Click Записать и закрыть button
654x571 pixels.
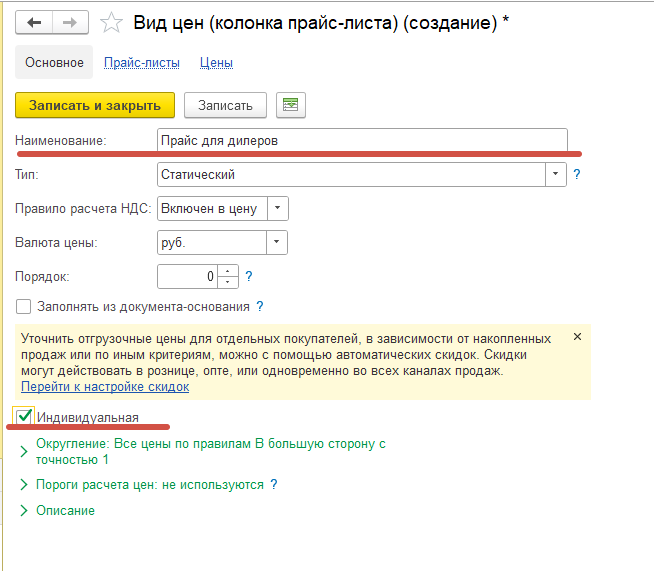[95, 105]
